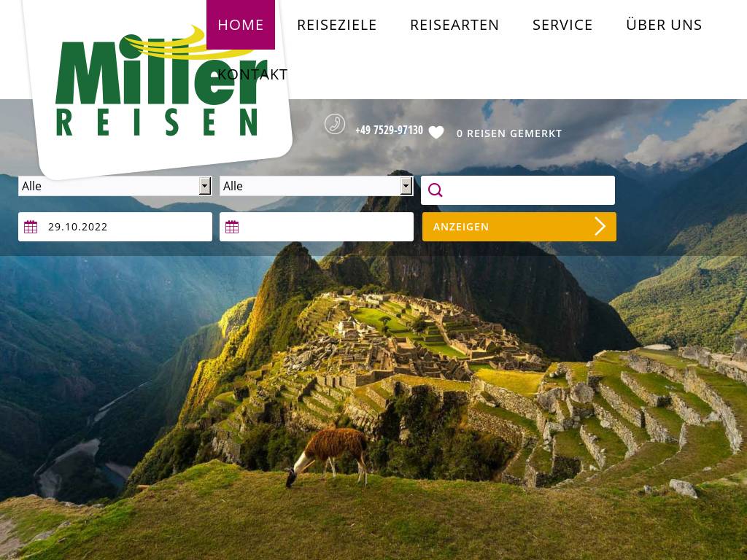Screen dimensions: 747x560
Task: Open the KONTAKT menu item
Action: (252, 74)
